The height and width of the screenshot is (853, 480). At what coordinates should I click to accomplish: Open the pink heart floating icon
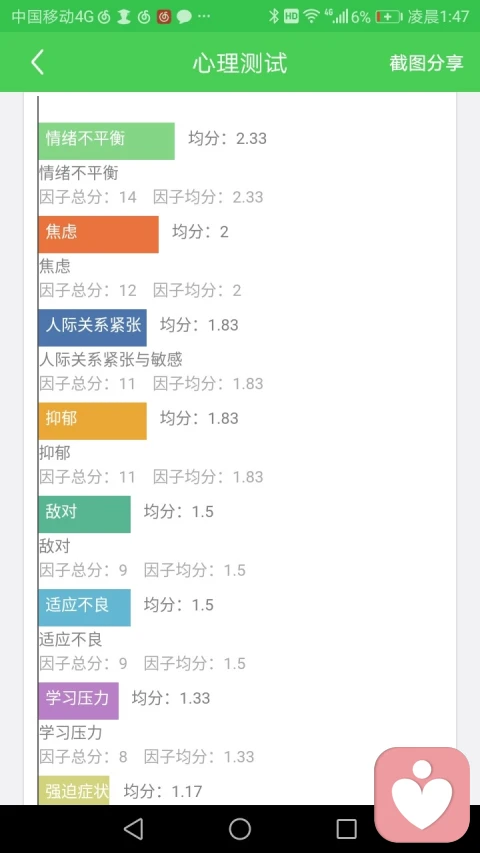click(x=422, y=794)
